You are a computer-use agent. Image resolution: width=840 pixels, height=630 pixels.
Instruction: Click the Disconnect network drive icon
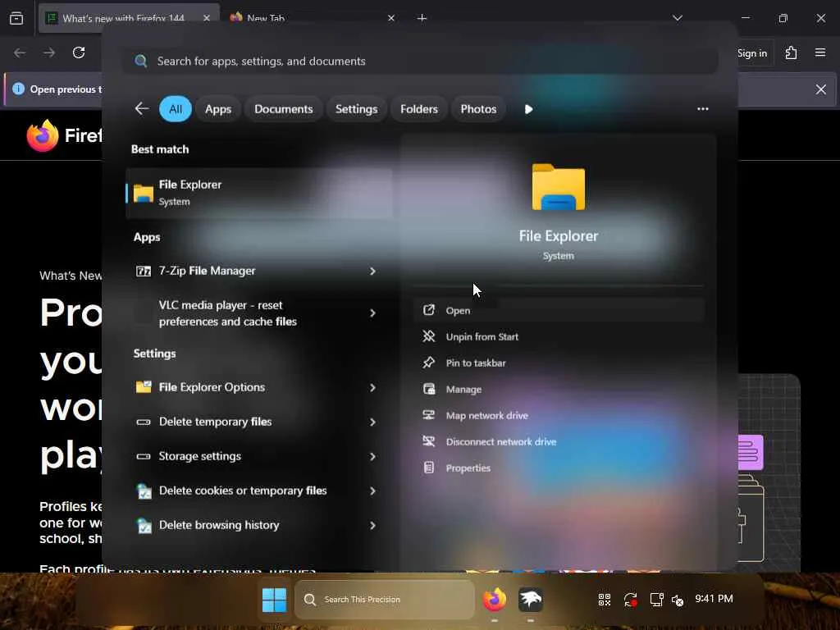tap(428, 441)
